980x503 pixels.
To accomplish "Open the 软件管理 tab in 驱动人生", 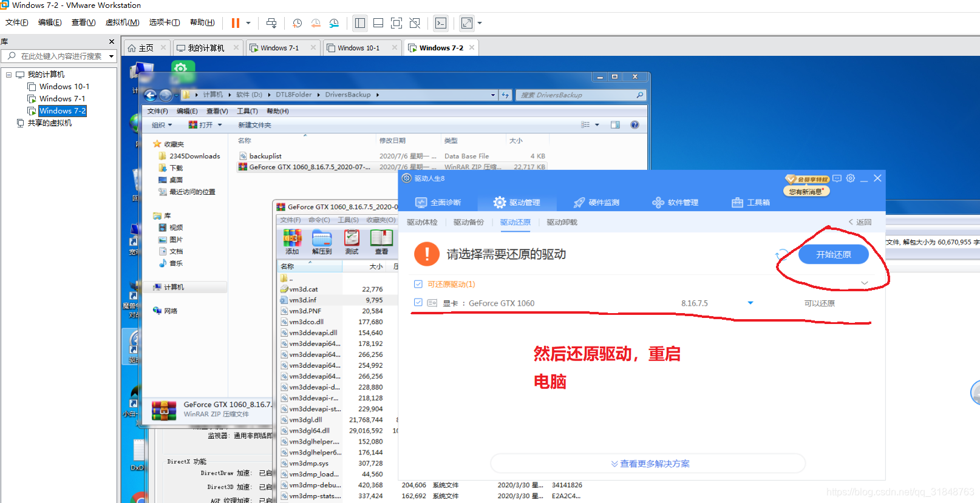I will click(x=675, y=203).
